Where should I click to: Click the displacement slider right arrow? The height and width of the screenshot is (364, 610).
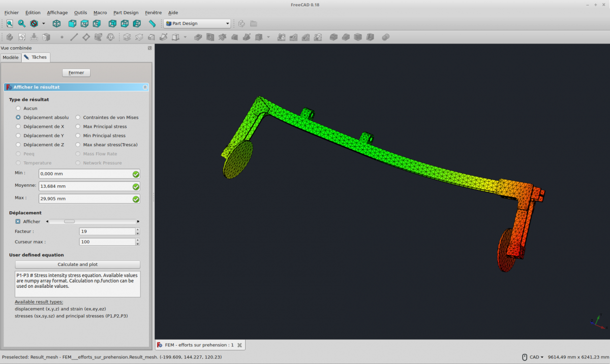point(138,221)
